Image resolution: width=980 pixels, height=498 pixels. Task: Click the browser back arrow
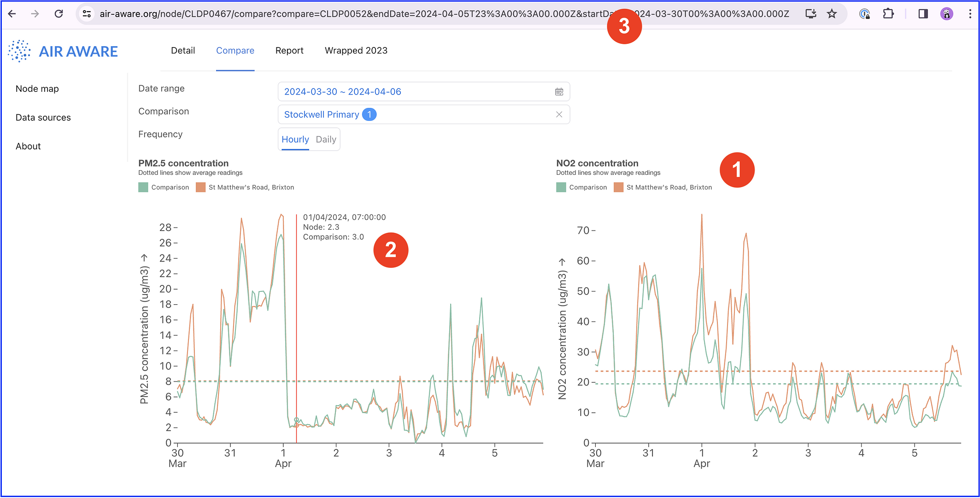(x=12, y=14)
